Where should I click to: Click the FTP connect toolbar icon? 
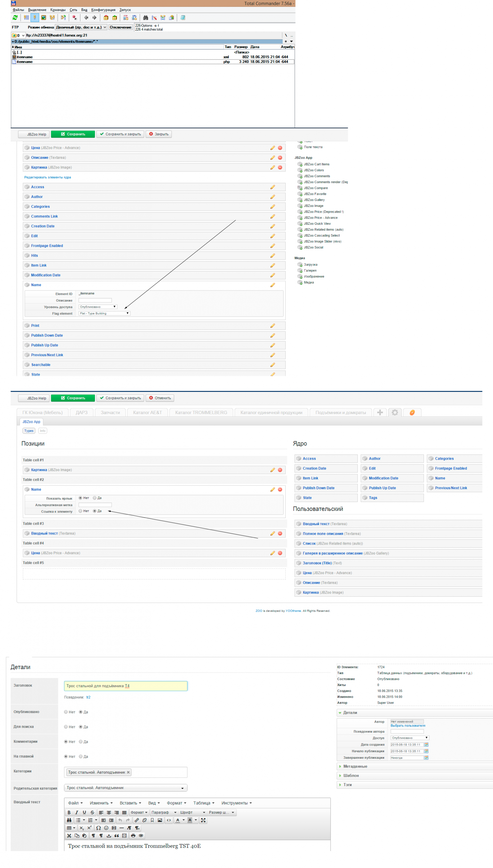coord(126,18)
